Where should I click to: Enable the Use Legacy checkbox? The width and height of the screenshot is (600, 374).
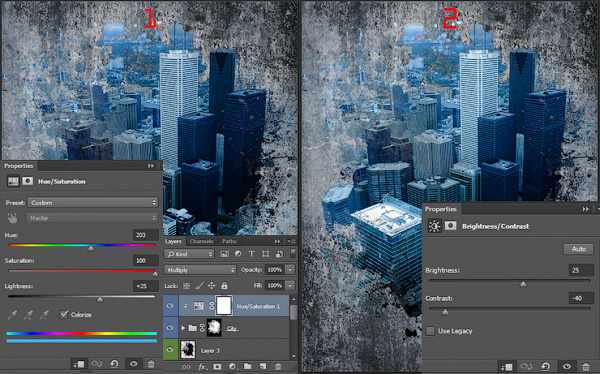430,331
